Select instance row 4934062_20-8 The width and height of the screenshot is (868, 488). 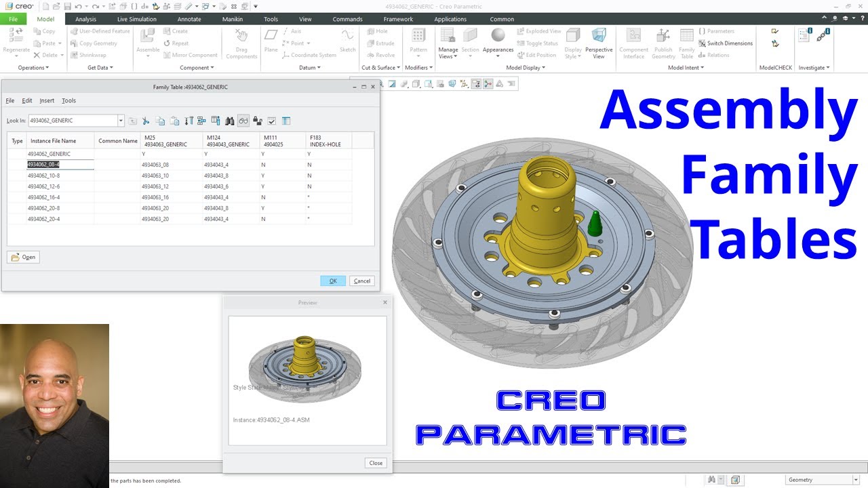tap(180, 208)
